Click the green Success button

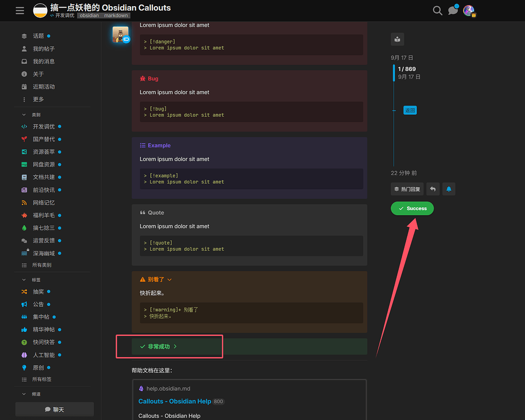[412, 208]
